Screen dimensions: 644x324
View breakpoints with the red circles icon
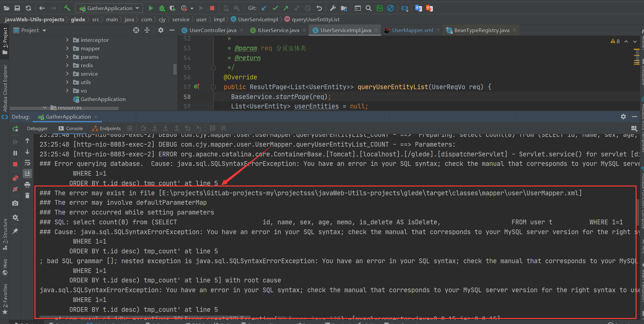[x=15, y=178]
